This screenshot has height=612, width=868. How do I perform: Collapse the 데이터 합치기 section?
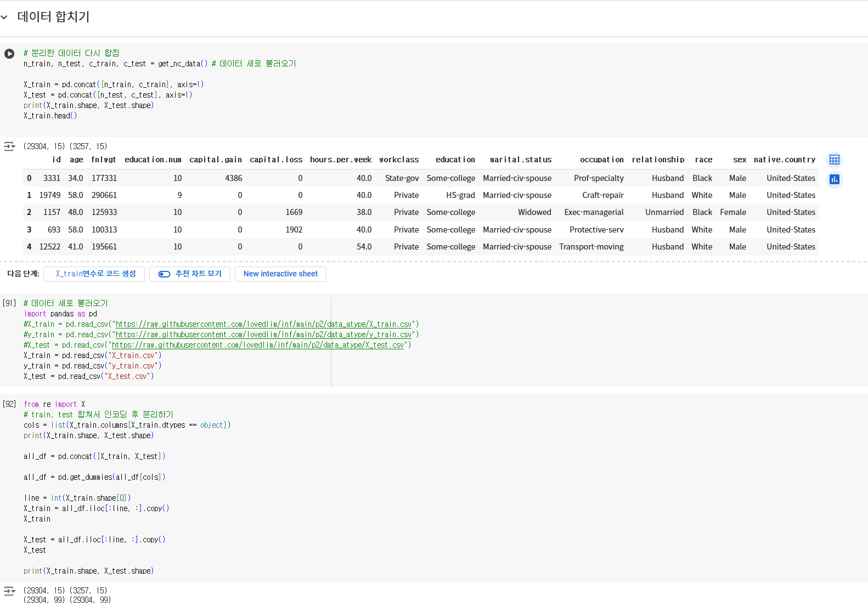(4, 18)
